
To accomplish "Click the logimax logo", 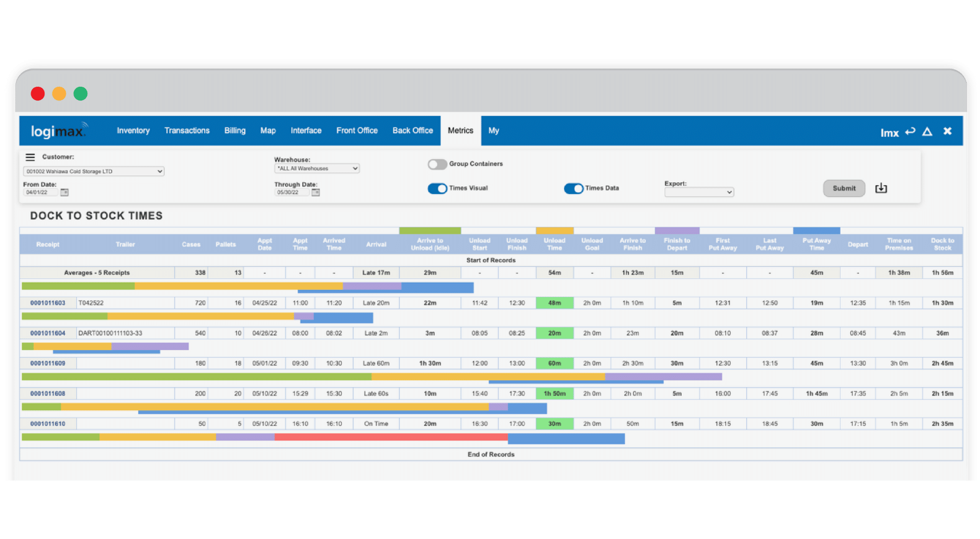I will click(58, 130).
